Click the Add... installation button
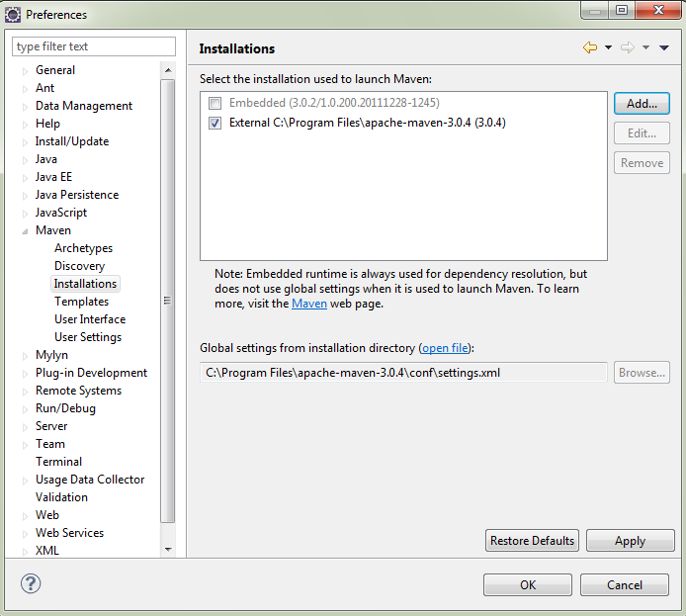 (x=642, y=104)
